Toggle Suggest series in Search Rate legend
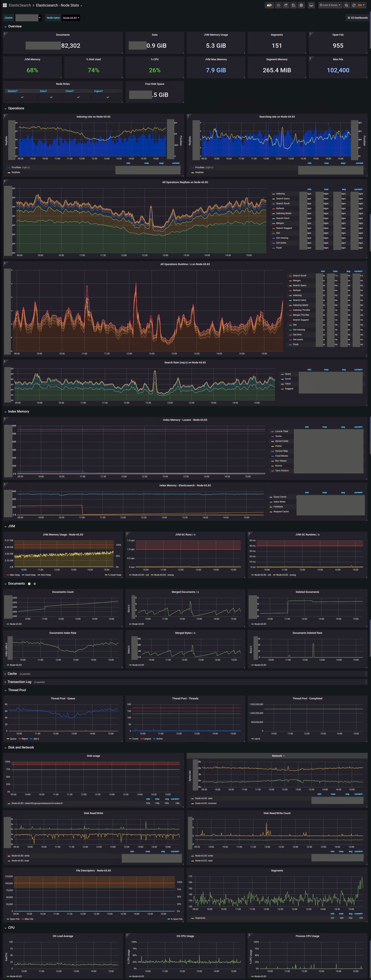 click(x=289, y=389)
